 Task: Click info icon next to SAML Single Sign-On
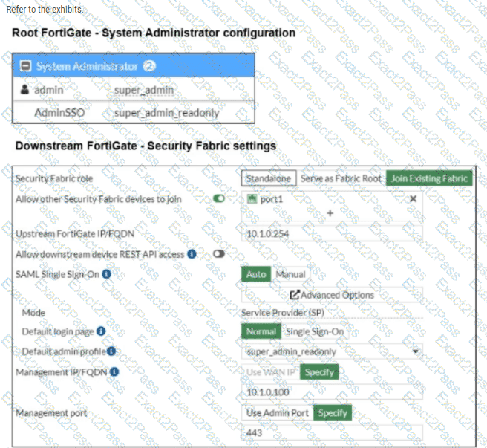click(x=106, y=274)
